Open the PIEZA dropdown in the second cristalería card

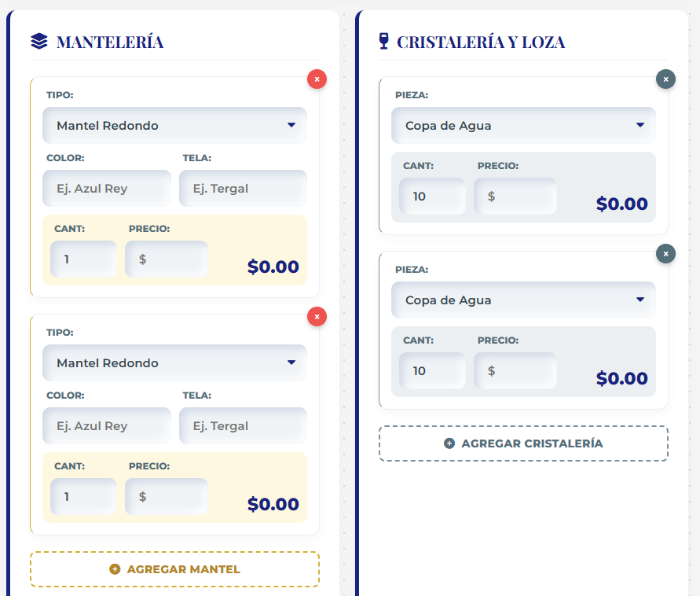[x=523, y=300]
